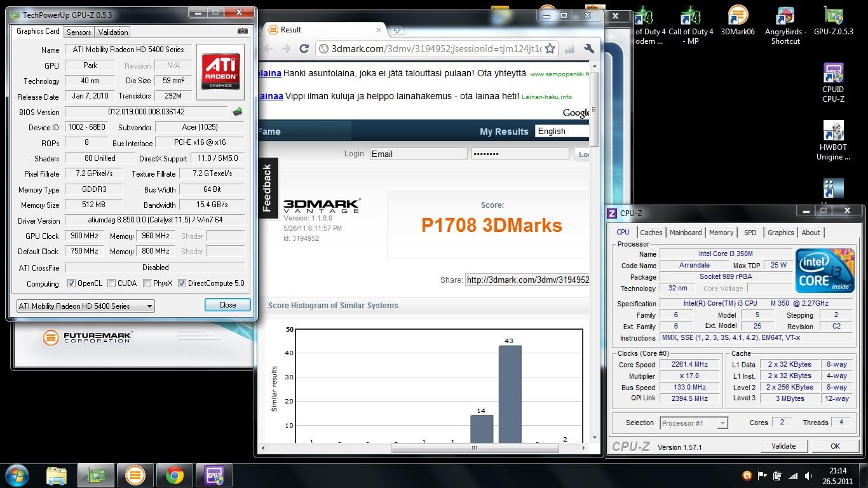The width and height of the screenshot is (868, 488).
Task: Click the P1708 3DMarks score text
Action: click(x=492, y=226)
